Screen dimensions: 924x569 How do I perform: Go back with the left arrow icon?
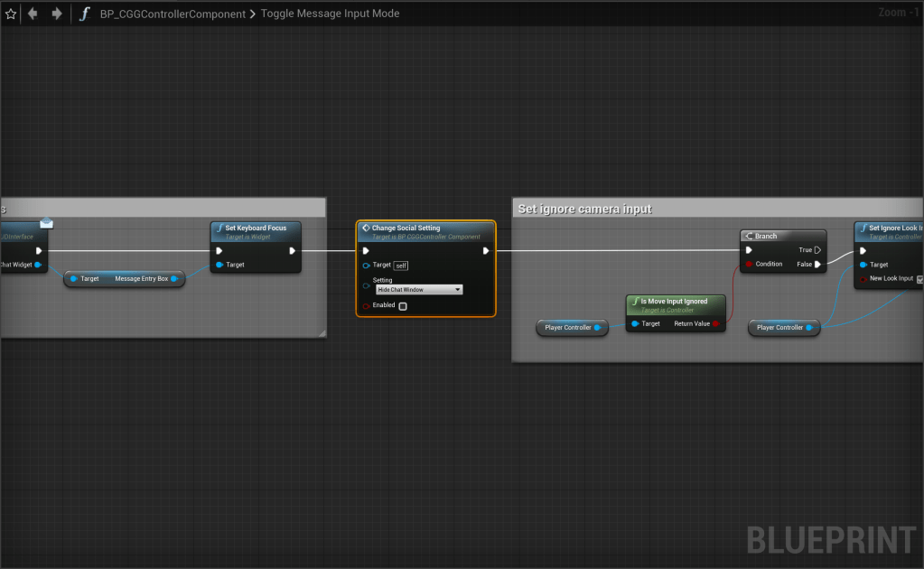pyautogui.click(x=33, y=14)
